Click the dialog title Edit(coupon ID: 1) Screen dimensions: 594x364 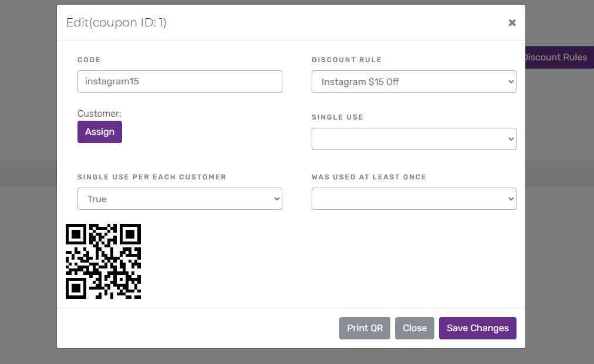116,22
